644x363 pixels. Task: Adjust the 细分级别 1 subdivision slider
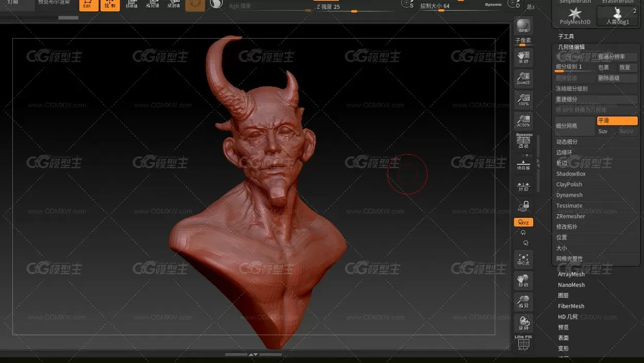pos(574,67)
